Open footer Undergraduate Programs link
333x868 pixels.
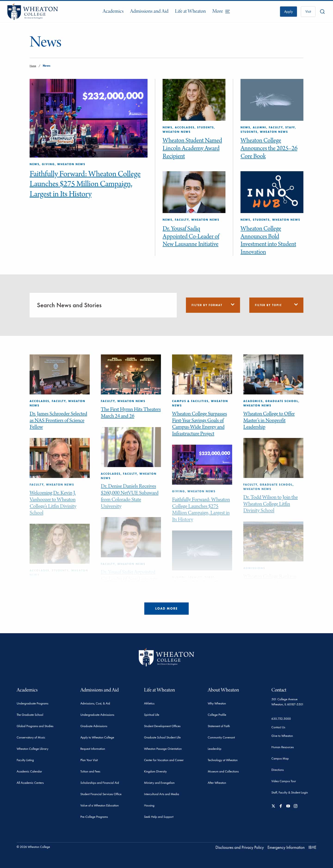(32, 704)
